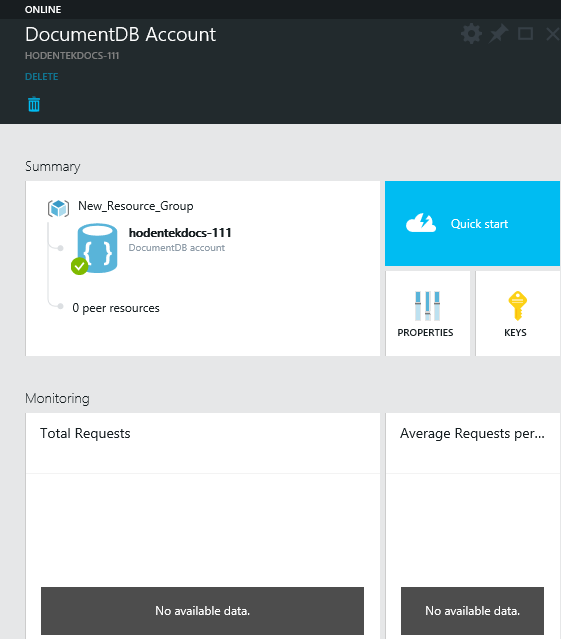
Task: Click the Quick start cloud lightning icon
Action: pyautogui.click(x=421, y=223)
